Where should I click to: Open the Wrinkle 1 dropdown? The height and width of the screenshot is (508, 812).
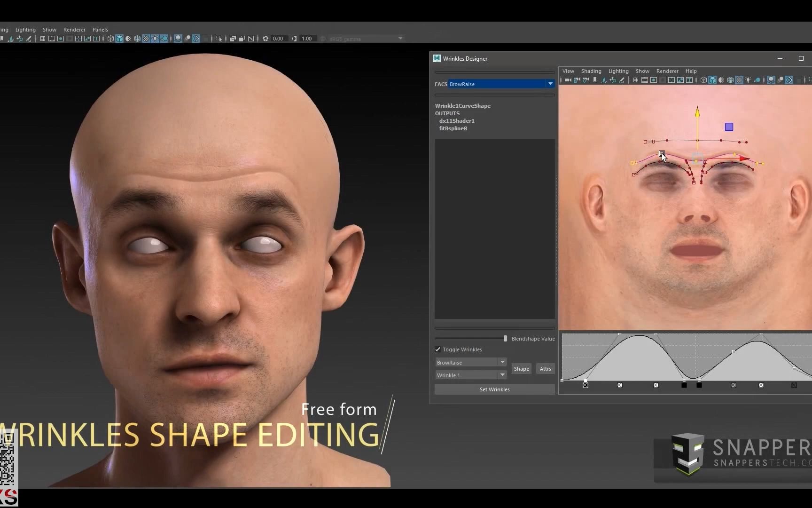(502, 375)
